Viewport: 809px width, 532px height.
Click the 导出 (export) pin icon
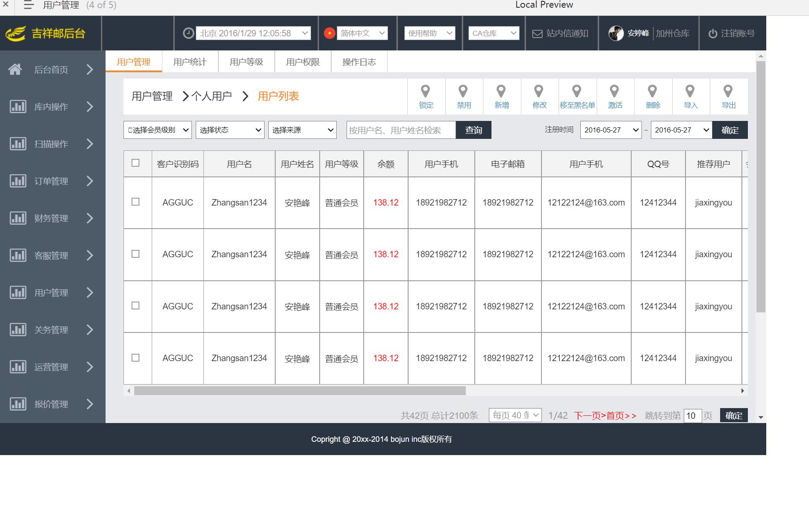pos(728,91)
